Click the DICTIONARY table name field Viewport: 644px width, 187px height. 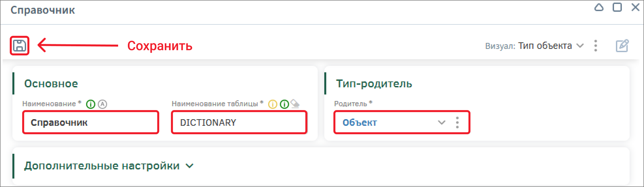point(239,122)
